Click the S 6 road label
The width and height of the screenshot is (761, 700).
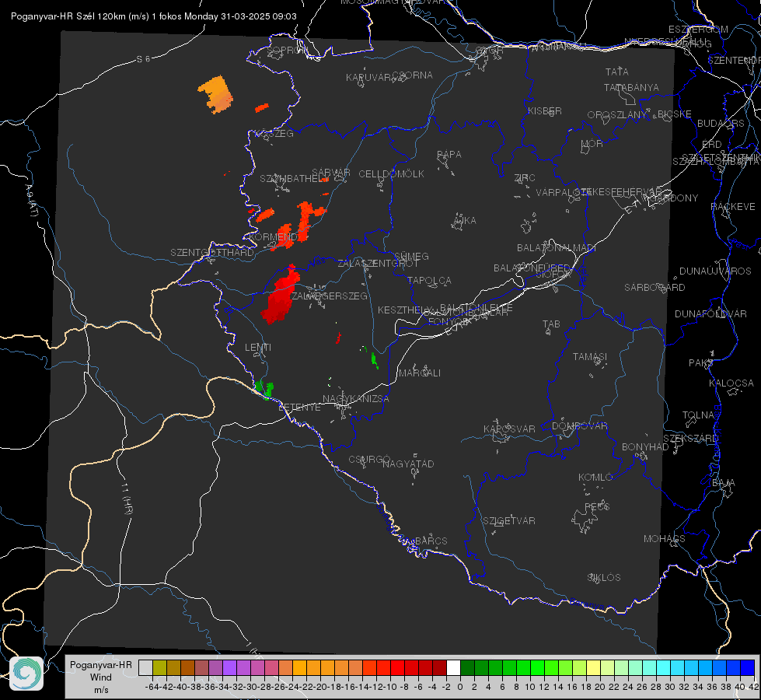pyautogui.click(x=143, y=59)
